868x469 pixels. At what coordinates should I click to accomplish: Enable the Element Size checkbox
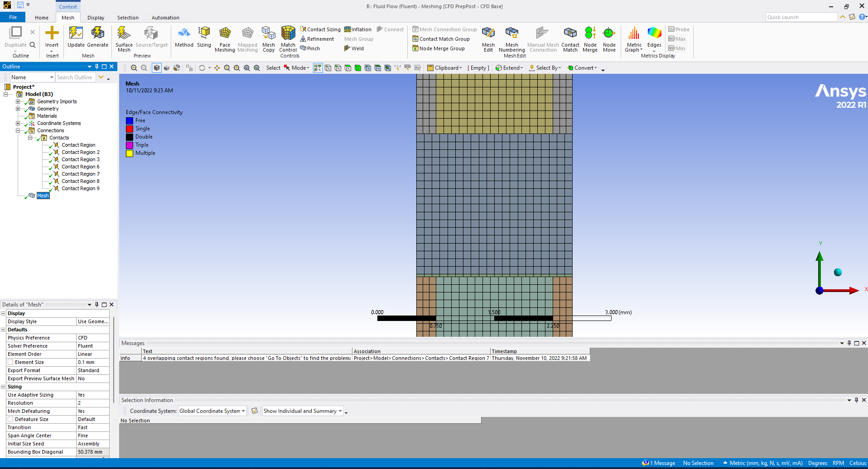point(10,362)
